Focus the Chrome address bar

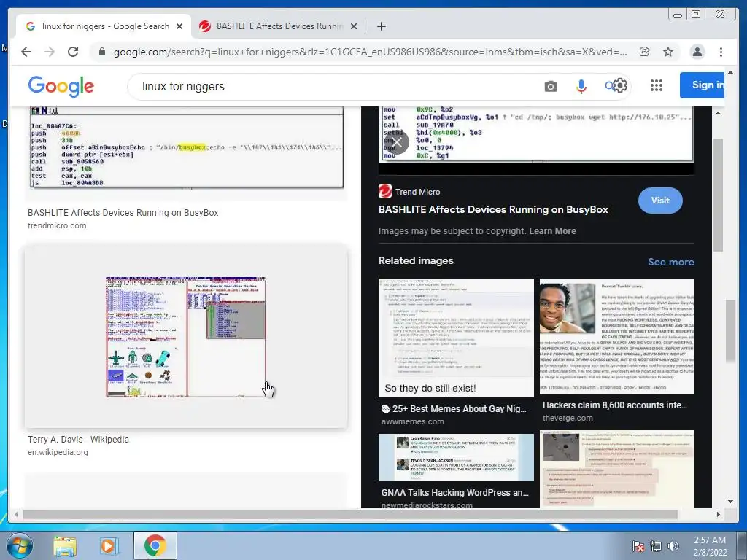(370, 52)
